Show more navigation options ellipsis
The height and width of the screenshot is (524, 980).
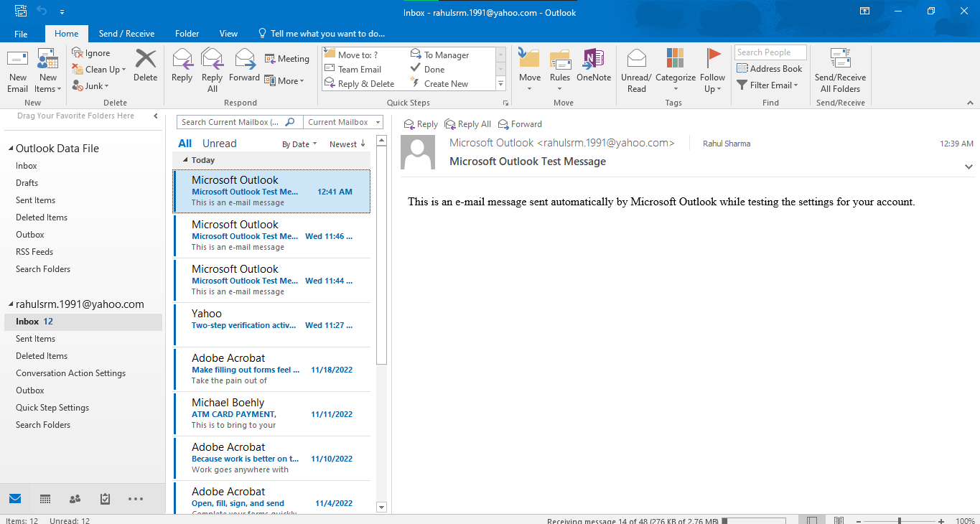(x=136, y=499)
